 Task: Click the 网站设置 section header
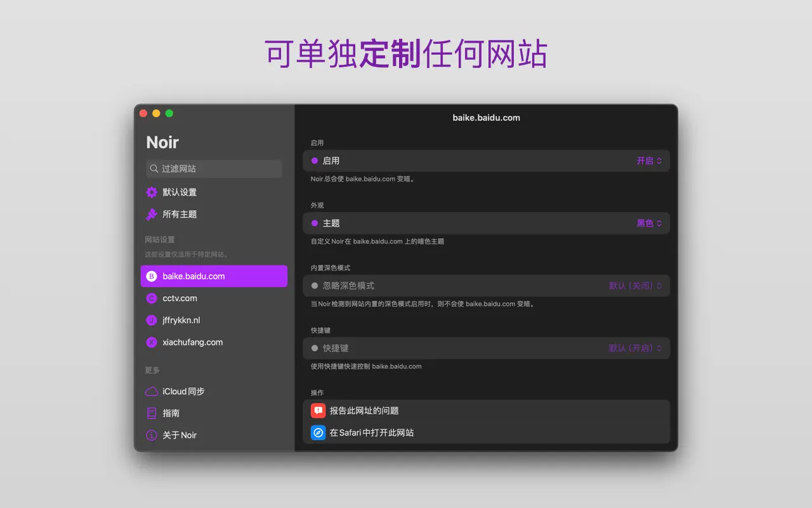click(x=160, y=240)
